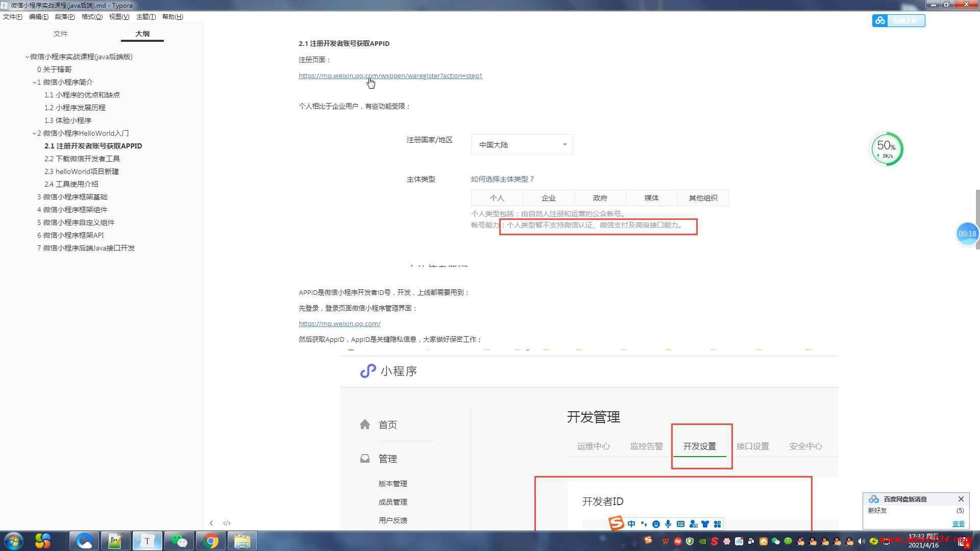
Task: Open Sogou user account icon
Action: 693,524
